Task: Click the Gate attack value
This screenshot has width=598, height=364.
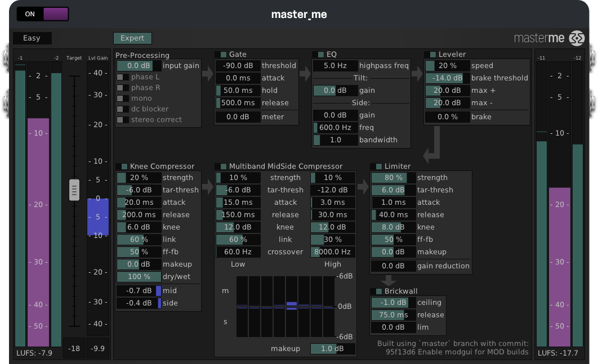Action: [x=238, y=78]
